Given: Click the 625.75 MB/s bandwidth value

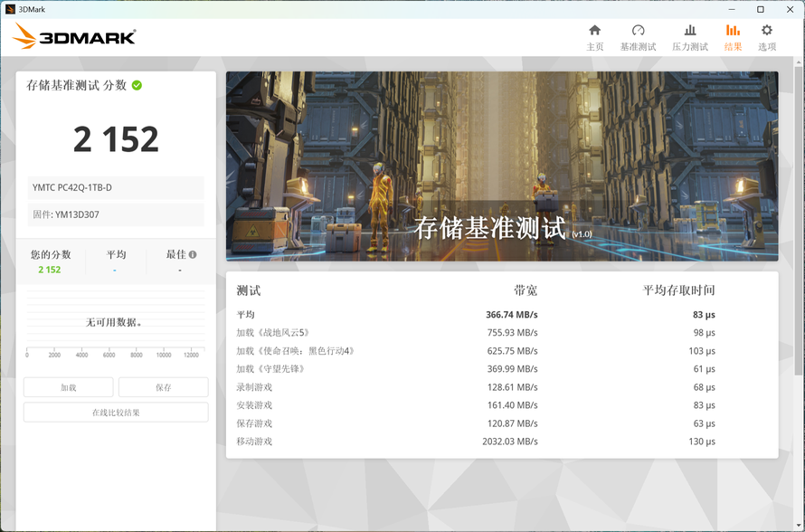Looking at the screenshot, I should [x=512, y=351].
